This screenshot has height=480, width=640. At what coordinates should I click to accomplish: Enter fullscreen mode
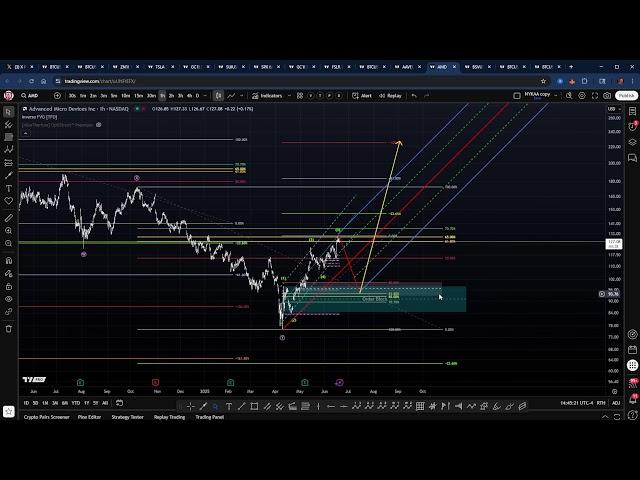[x=595, y=96]
